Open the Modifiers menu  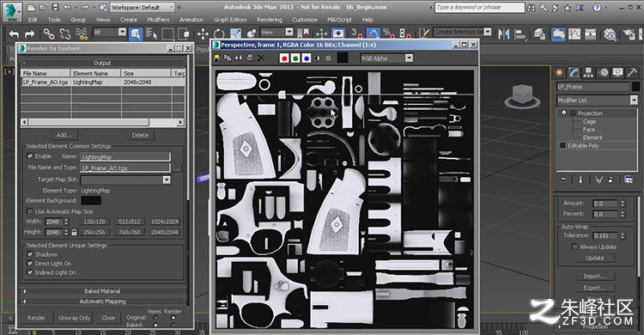(158, 20)
